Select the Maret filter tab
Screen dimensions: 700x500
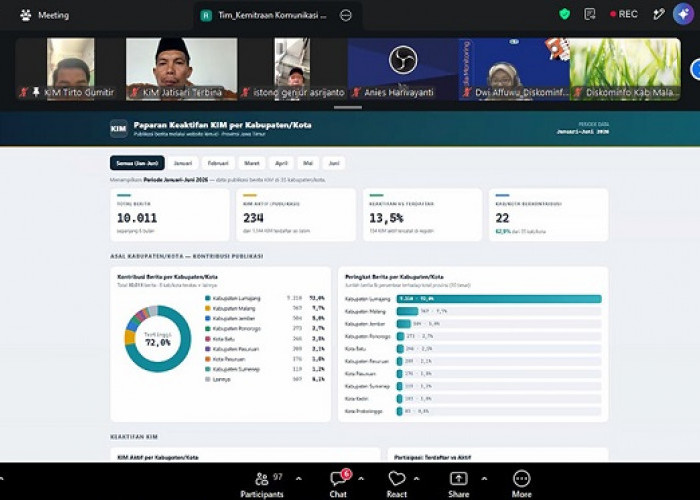click(252, 163)
